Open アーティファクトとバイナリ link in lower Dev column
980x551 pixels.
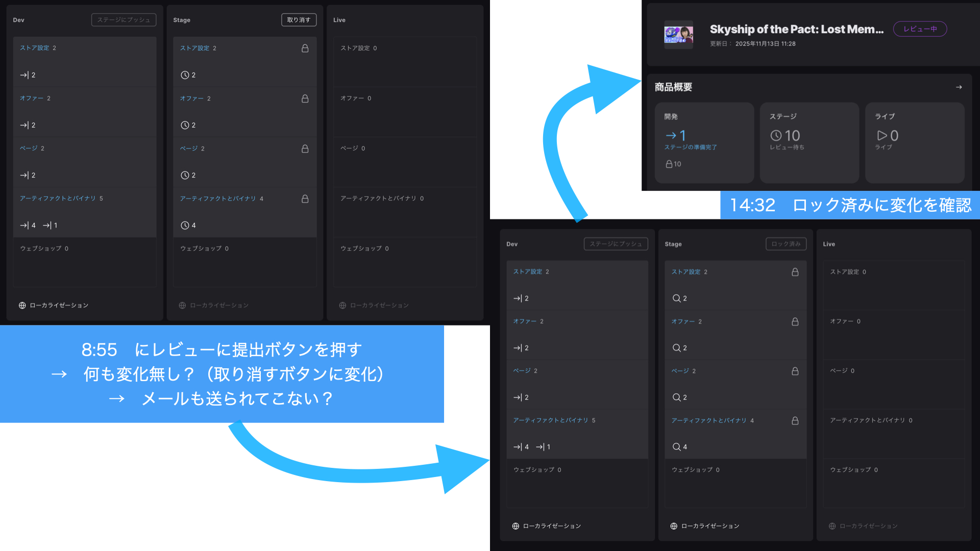[551, 420]
